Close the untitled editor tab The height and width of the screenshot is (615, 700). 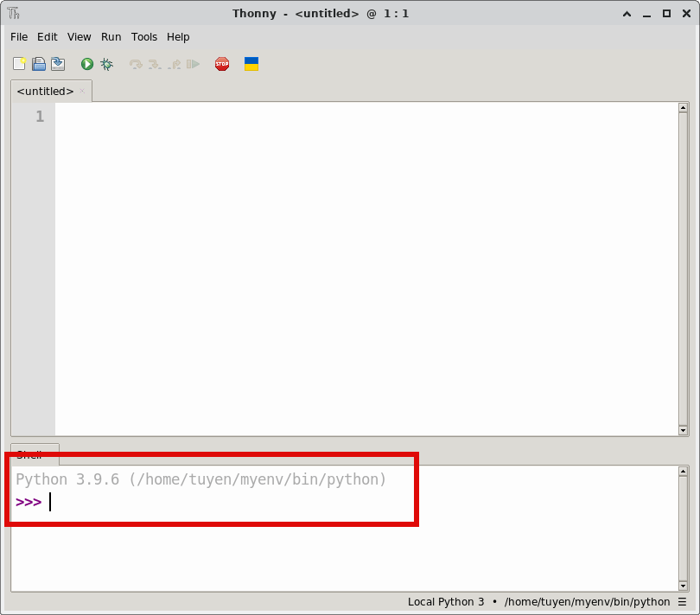coord(82,91)
